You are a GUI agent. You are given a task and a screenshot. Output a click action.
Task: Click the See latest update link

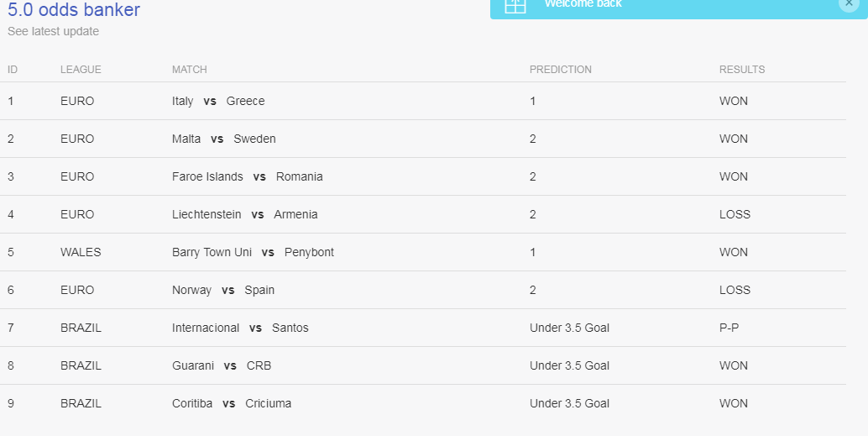tap(53, 32)
